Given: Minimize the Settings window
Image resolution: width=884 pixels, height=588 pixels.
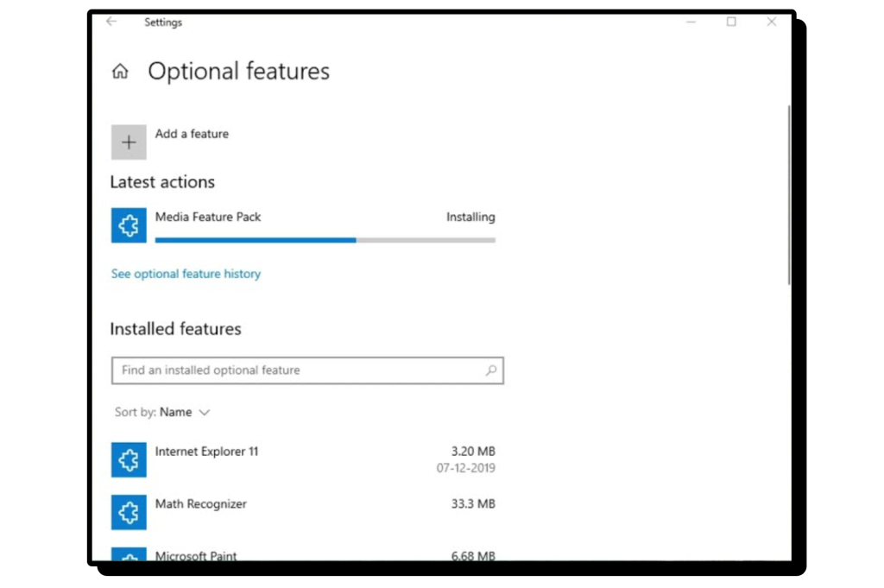Looking at the screenshot, I should click(691, 22).
